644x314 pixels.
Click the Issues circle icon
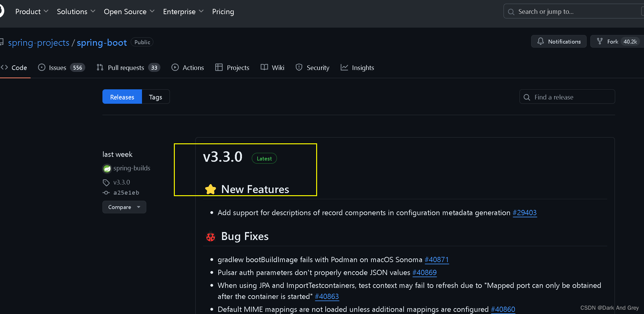[42, 67]
